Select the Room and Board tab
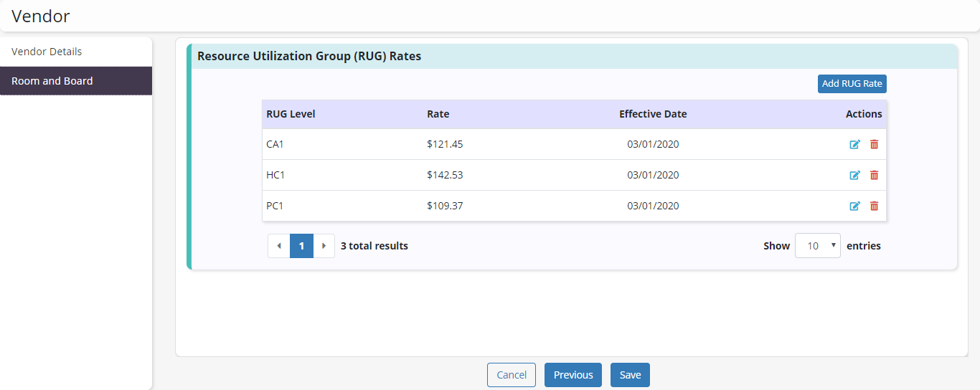 click(52, 81)
